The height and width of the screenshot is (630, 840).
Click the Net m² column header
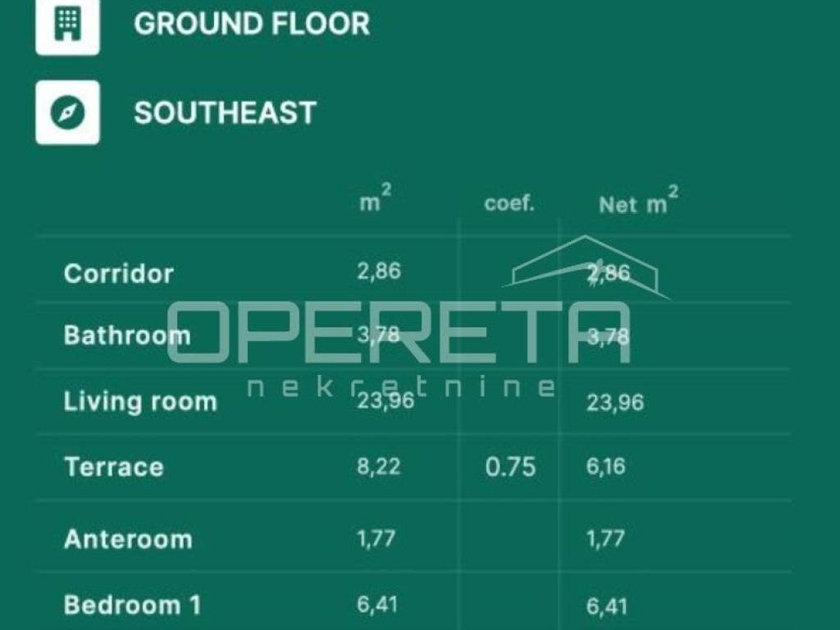[x=638, y=200]
